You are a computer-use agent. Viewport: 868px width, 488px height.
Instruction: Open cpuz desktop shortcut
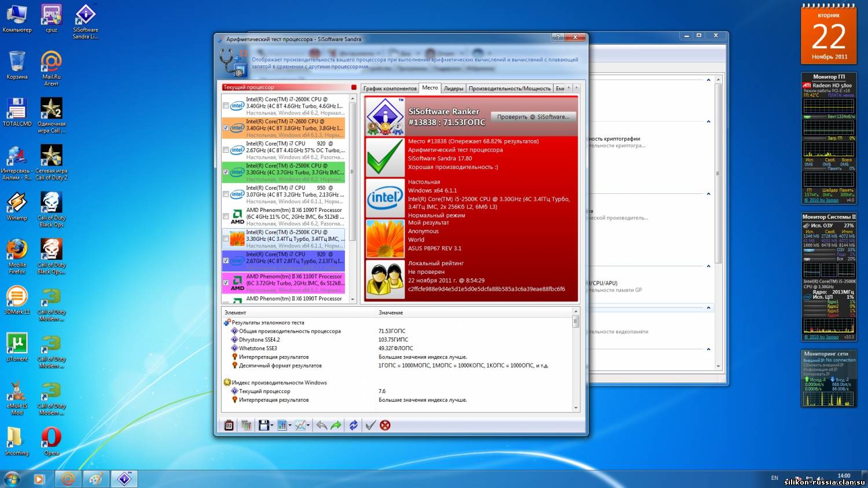(52, 19)
